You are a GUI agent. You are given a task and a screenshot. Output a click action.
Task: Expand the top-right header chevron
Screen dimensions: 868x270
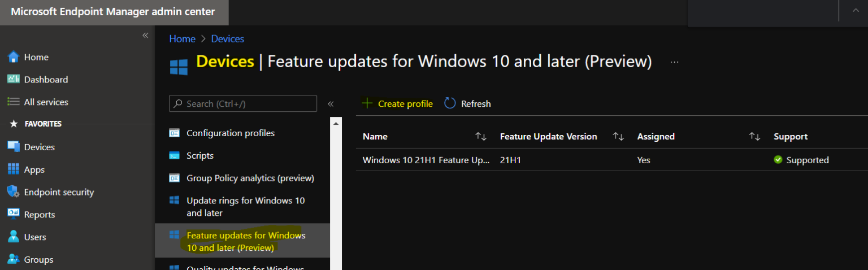click(856, 11)
